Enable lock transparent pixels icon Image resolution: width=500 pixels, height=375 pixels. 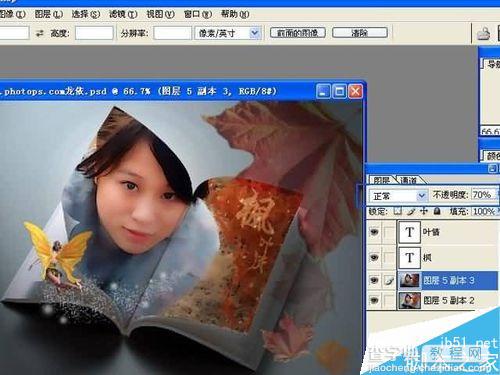[398, 211]
